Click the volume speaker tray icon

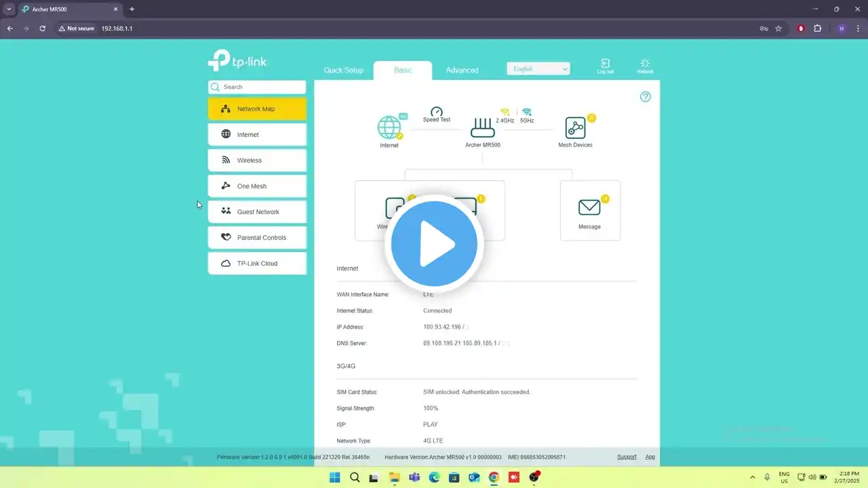tap(812, 477)
